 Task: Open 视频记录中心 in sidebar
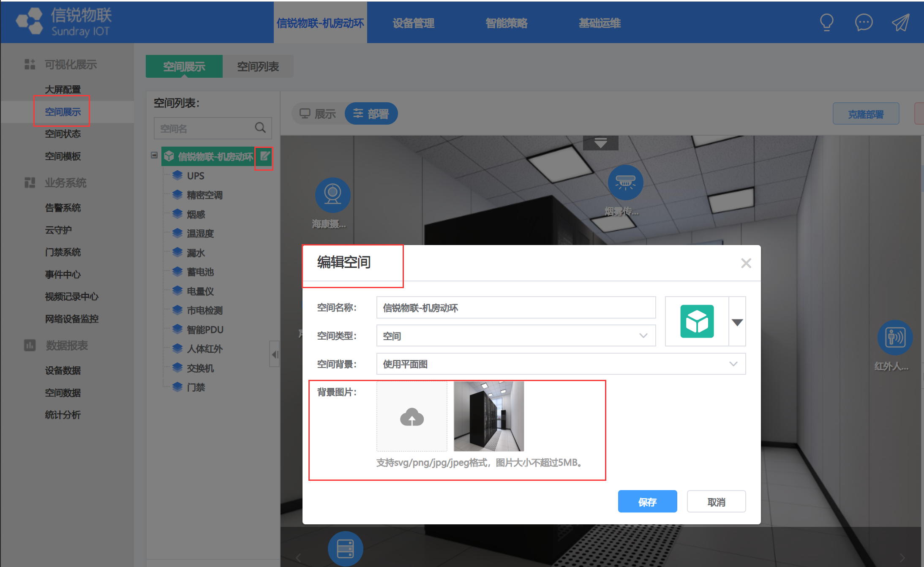(72, 296)
